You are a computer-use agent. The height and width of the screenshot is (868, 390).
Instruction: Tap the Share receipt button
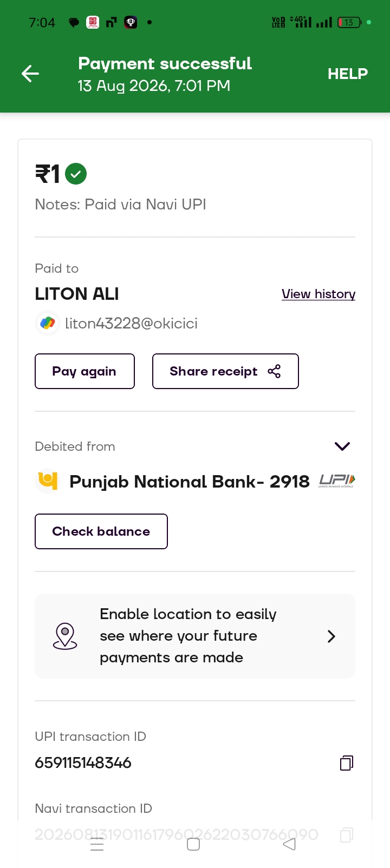pyautogui.click(x=225, y=371)
